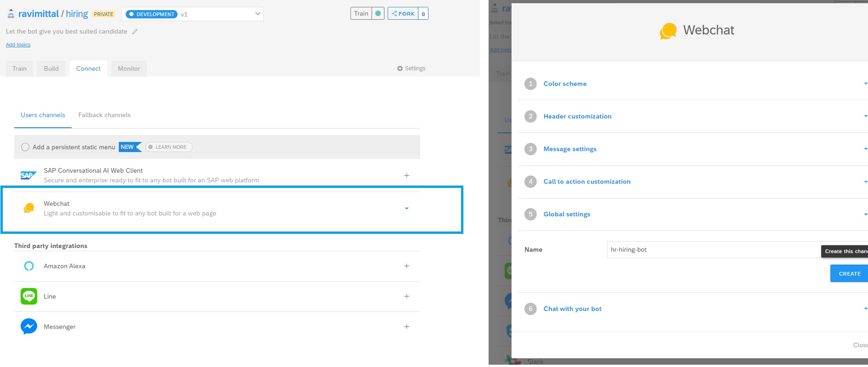Click the pencil icon to edit bot description
Image resolution: width=868 pixels, height=367 pixels.
pos(135,32)
